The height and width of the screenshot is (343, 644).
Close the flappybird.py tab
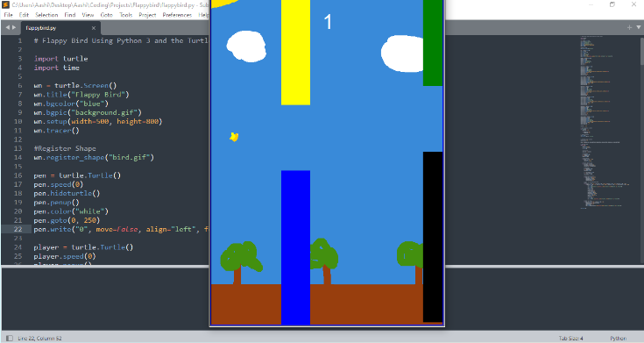pos(94,28)
